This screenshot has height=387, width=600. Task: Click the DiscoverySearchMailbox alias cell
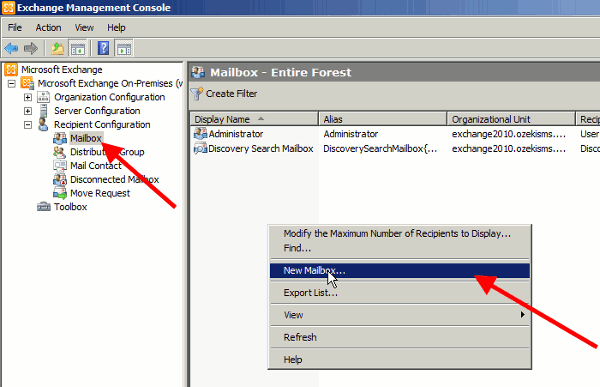(380, 149)
